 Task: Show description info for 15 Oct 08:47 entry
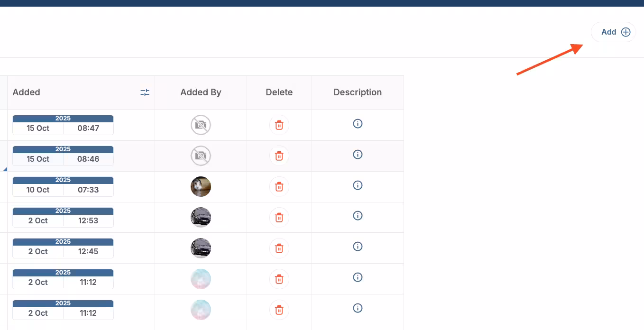point(358,124)
